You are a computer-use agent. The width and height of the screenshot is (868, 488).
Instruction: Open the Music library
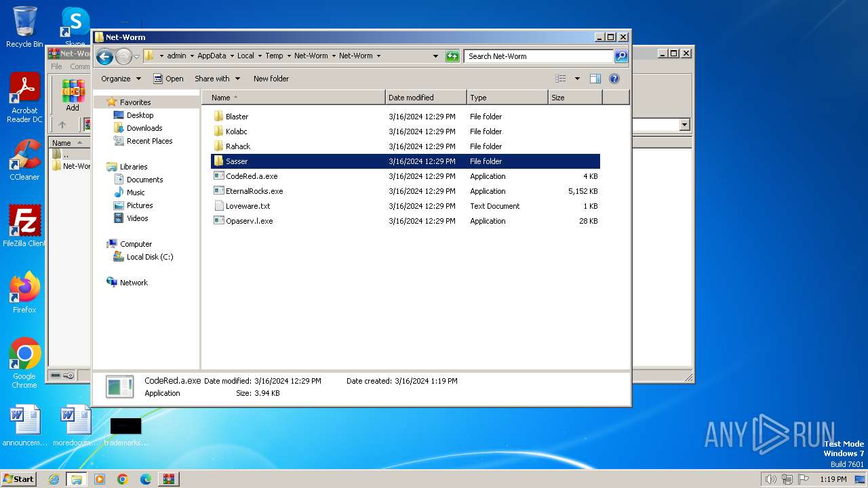pyautogui.click(x=136, y=192)
